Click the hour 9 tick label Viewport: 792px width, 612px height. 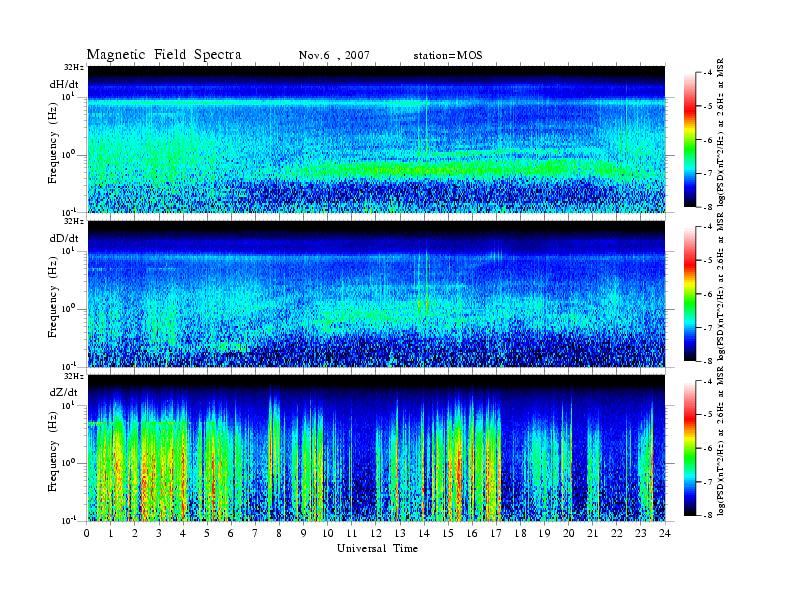coord(303,534)
